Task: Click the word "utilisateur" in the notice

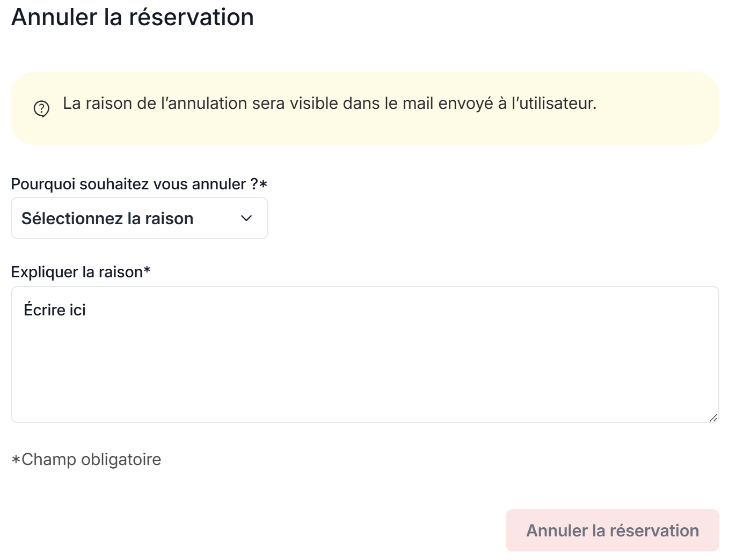Action: [556, 103]
